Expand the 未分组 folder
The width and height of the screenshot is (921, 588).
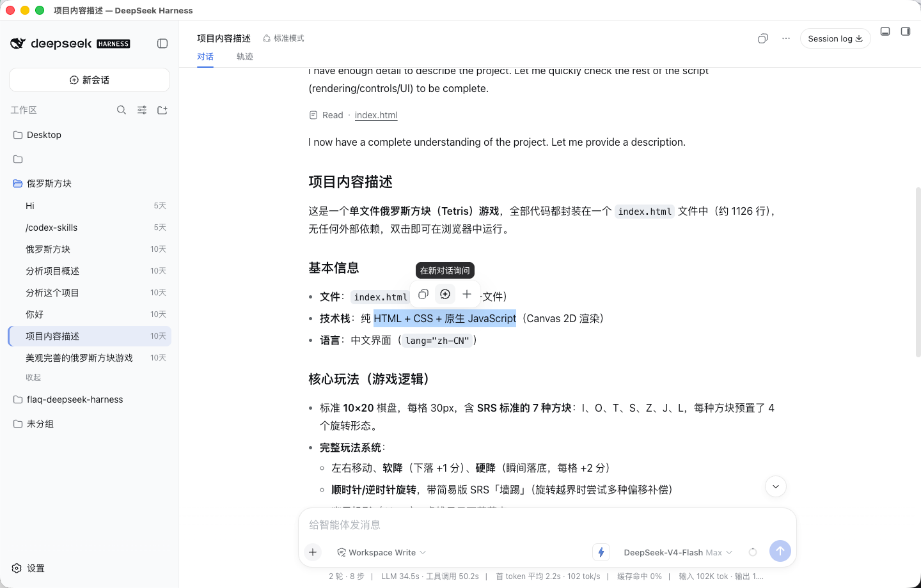click(90, 424)
